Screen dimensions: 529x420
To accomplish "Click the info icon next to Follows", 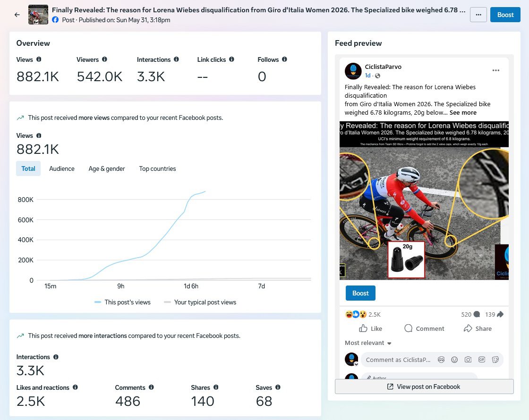I will click(284, 59).
